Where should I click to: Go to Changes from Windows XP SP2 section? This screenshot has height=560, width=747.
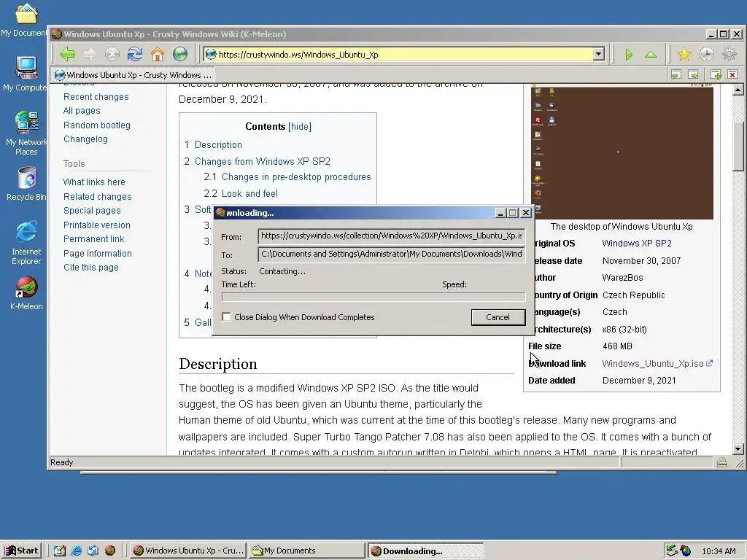[263, 161]
